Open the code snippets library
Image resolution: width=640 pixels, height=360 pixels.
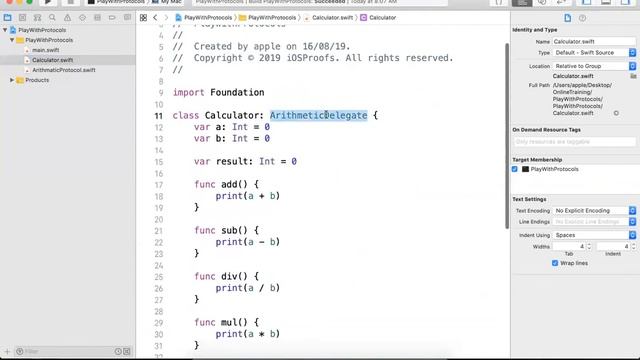(x=499, y=2)
